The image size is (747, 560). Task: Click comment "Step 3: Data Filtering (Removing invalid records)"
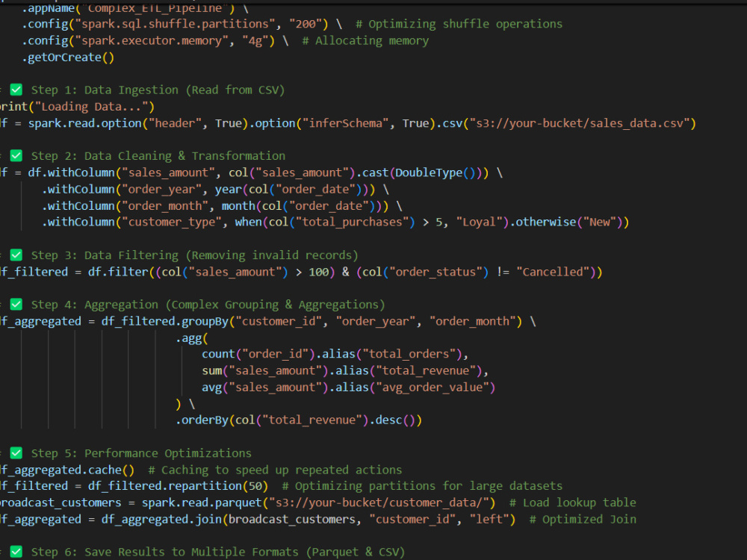194,255
